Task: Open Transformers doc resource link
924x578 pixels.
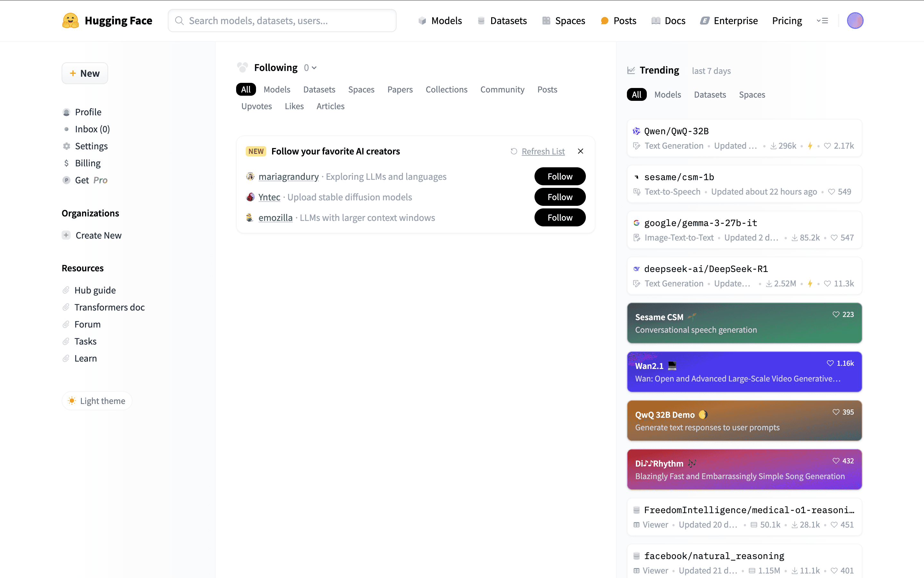Action: point(110,307)
